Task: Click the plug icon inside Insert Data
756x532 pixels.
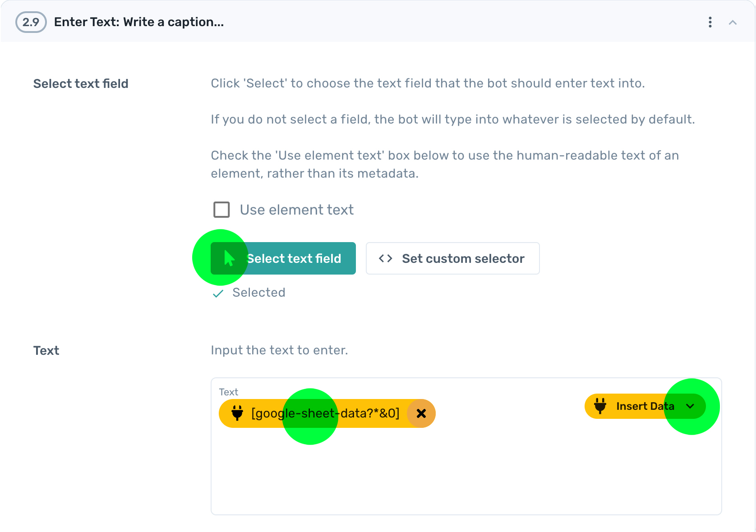Action: tap(600, 406)
